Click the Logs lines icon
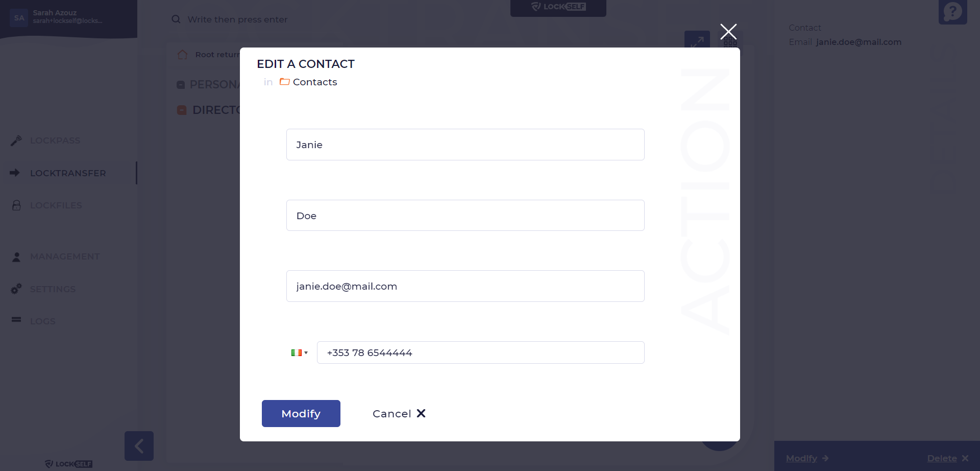This screenshot has width=980, height=471. [x=16, y=320]
